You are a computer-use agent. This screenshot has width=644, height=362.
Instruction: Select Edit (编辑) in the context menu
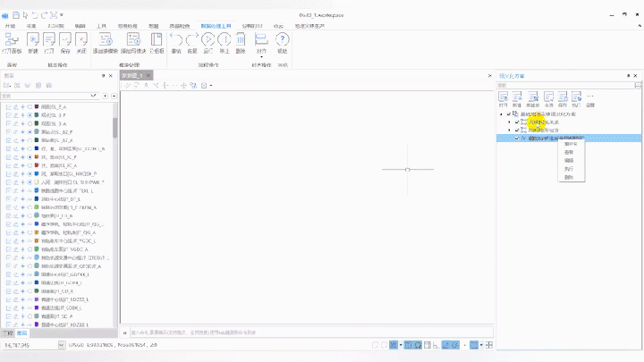click(569, 161)
